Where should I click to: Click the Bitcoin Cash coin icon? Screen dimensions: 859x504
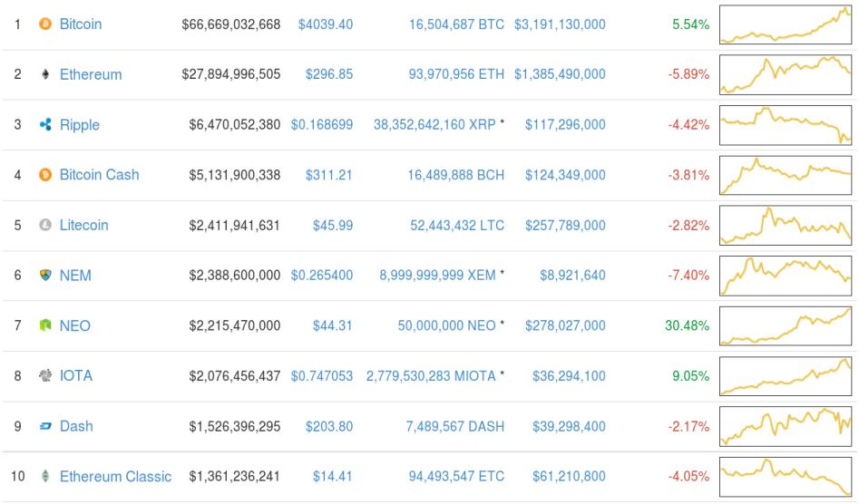(x=45, y=175)
